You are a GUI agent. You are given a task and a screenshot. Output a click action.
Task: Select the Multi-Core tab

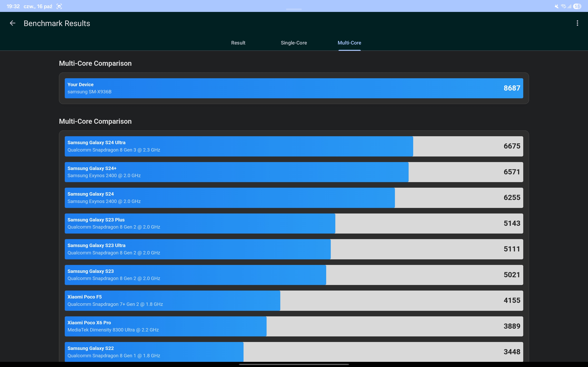pyautogui.click(x=349, y=43)
